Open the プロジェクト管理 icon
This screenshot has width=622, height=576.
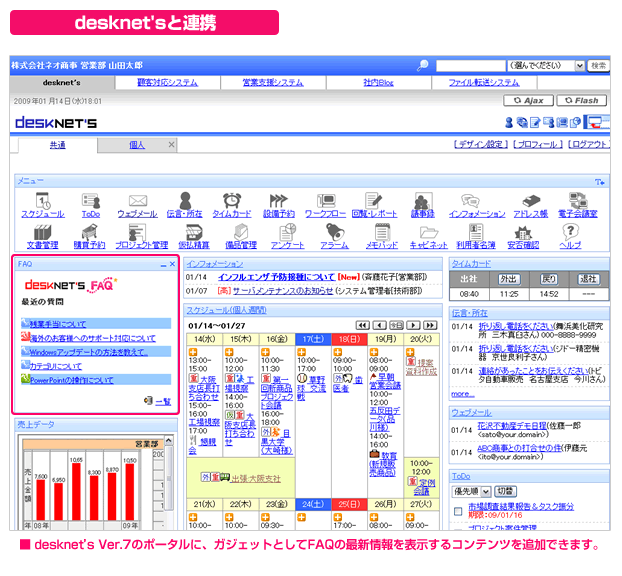click(138, 232)
